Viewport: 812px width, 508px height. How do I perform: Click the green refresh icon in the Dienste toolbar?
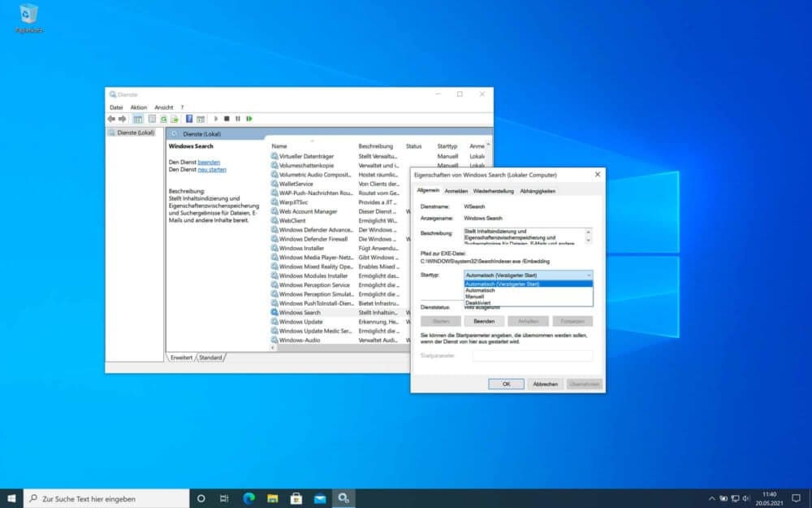coord(164,119)
